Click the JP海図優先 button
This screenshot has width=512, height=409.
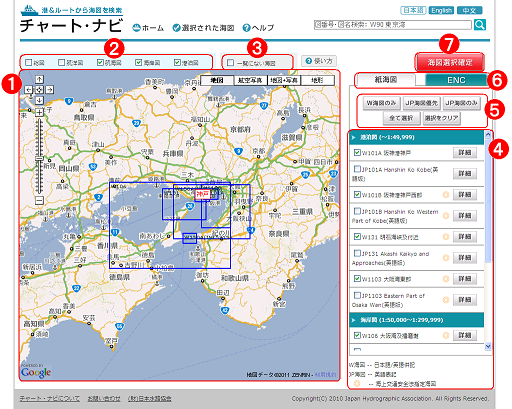coord(421,103)
